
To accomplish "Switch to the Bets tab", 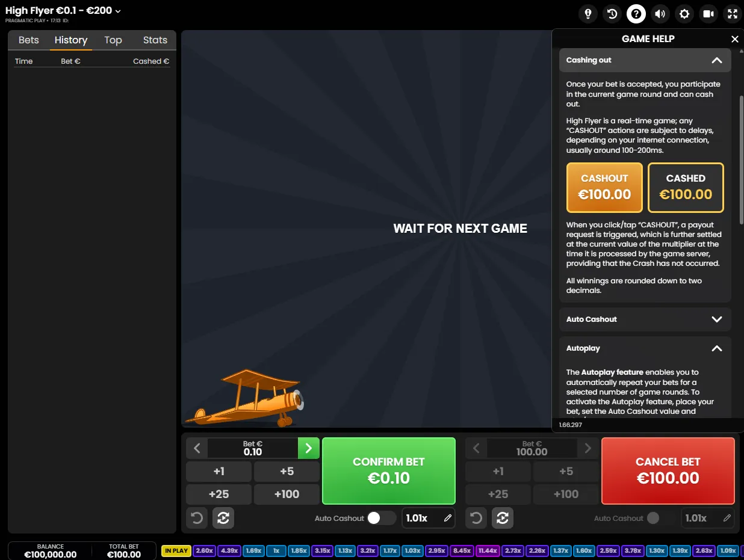I will click(28, 40).
